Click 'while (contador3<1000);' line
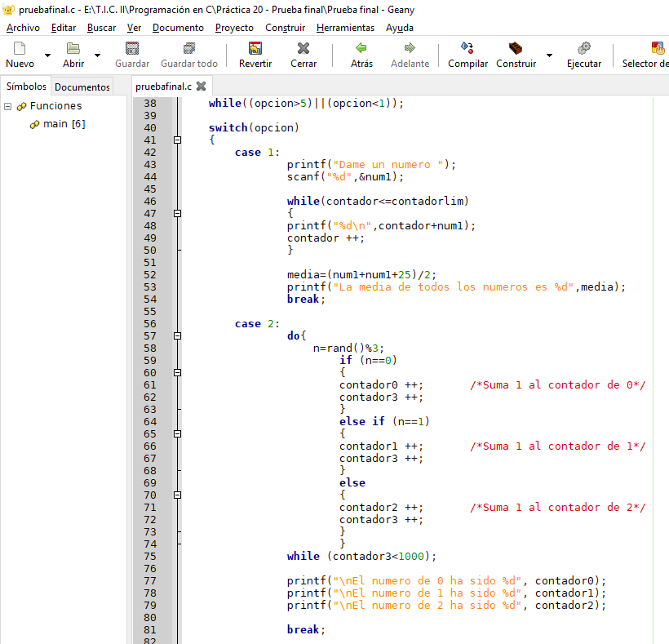 (361, 557)
